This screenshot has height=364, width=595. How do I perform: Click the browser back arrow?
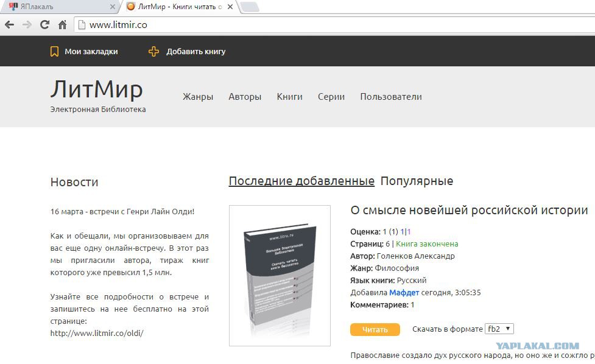[10, 25]
